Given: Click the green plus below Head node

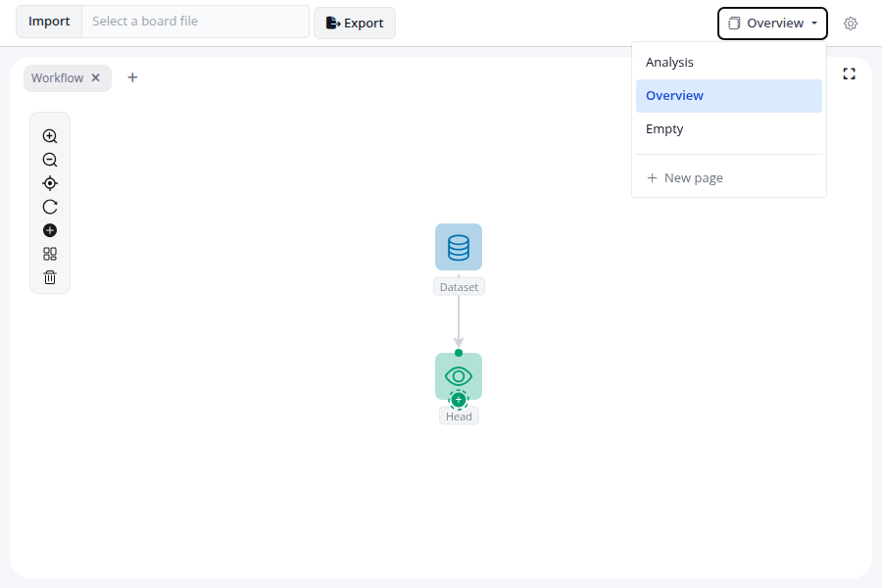Looking at the screenshot, I should point(459,400).
